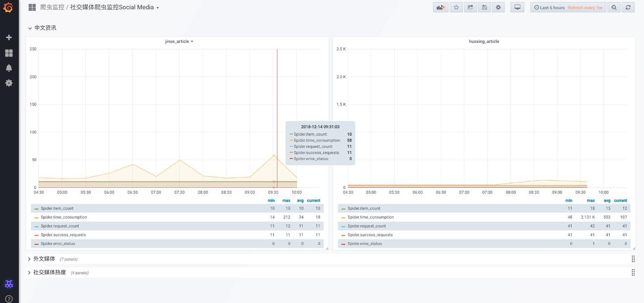Image resolution: width=644 pixels, height=303 pixels.
Task: Grab the 社交媒体热度 row drag handle
Action: click(633, 272)
